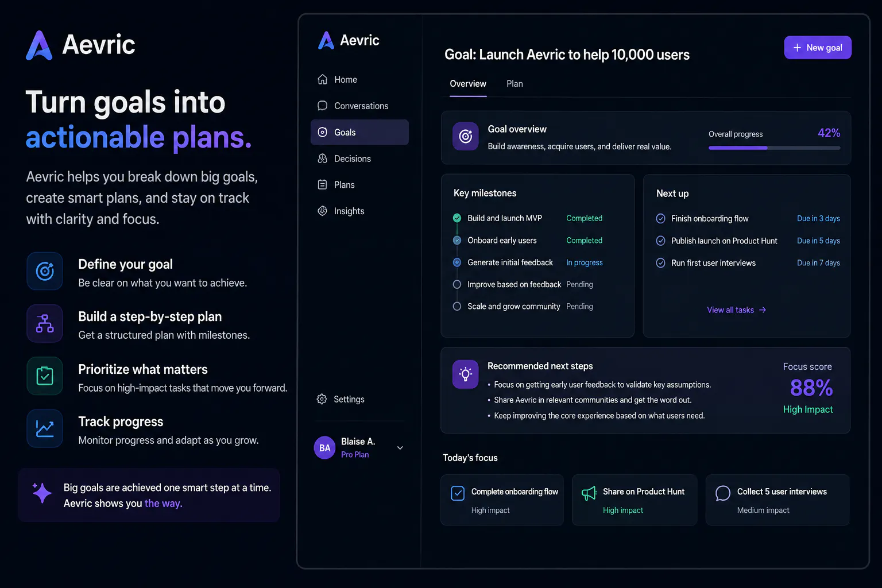Click the Track progress chart icon
Screen dimensions: 882x588
45,428
